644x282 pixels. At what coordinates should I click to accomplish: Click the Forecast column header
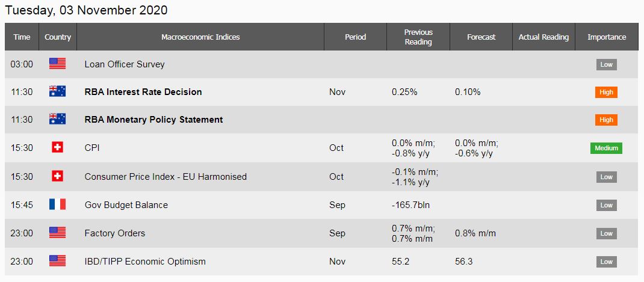point(481,37)
